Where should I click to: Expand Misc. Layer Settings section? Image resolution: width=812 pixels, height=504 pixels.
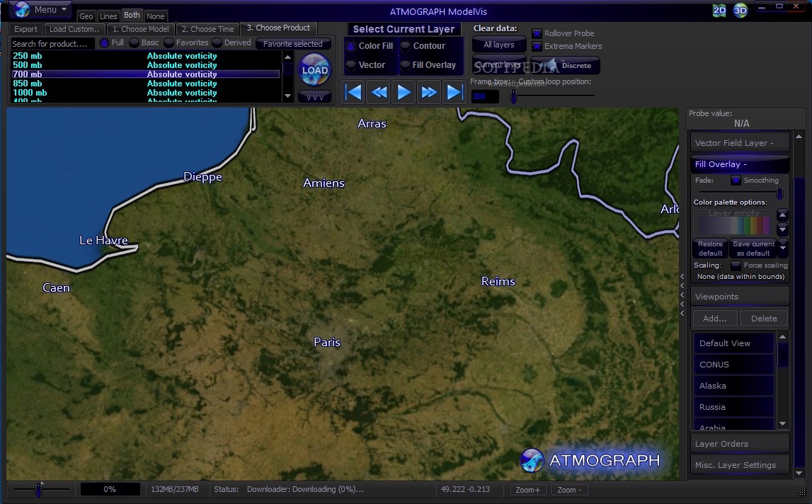tap(740, 464)
